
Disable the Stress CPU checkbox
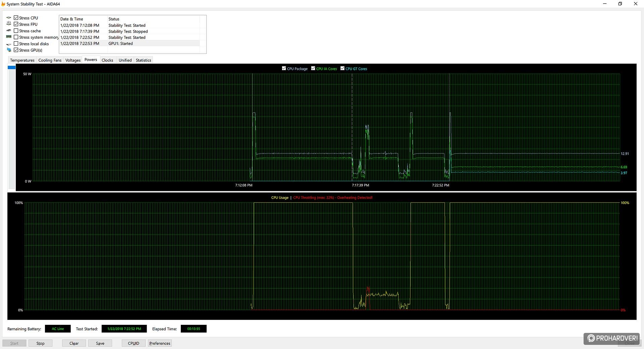click(16, 18)
